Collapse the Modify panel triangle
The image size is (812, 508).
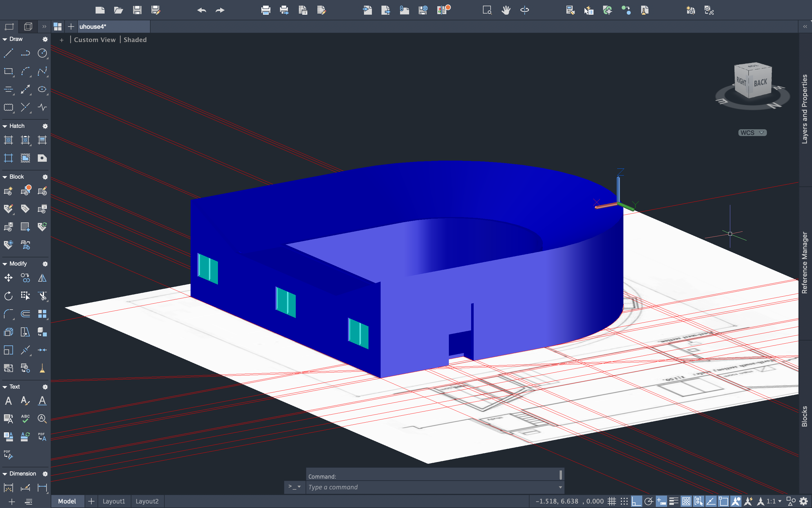[x=5, y=264]
